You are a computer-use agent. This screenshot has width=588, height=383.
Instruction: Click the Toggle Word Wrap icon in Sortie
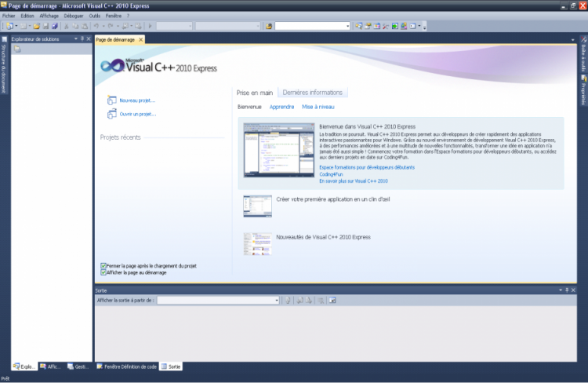point(332,301)
